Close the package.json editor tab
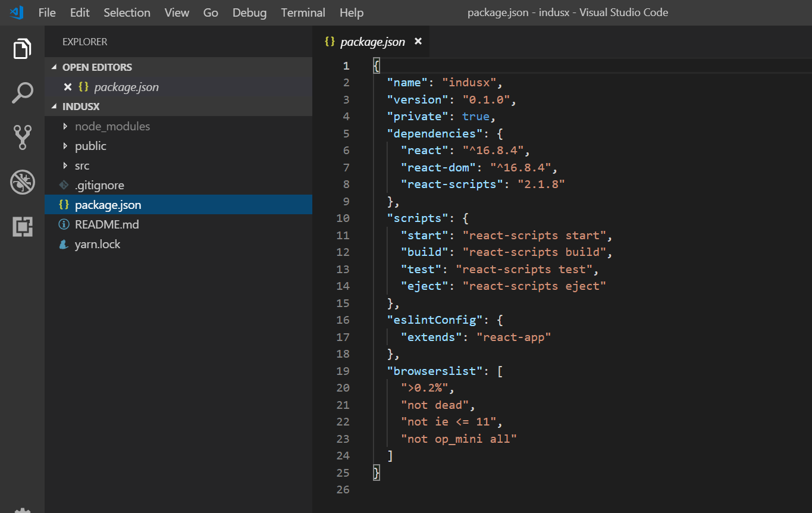Viewport: 812px width, 513px height. tap(418, 42)
